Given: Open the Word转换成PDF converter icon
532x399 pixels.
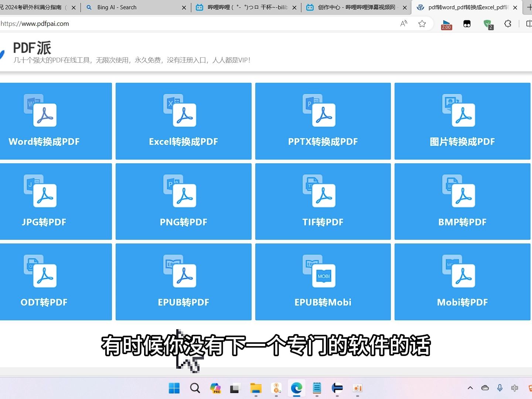Looking at the screenshot, I should [x=40, y=110].
